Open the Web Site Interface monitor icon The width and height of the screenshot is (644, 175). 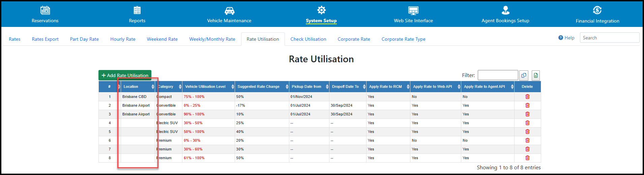pyautogui.click(x=413, y=10)
